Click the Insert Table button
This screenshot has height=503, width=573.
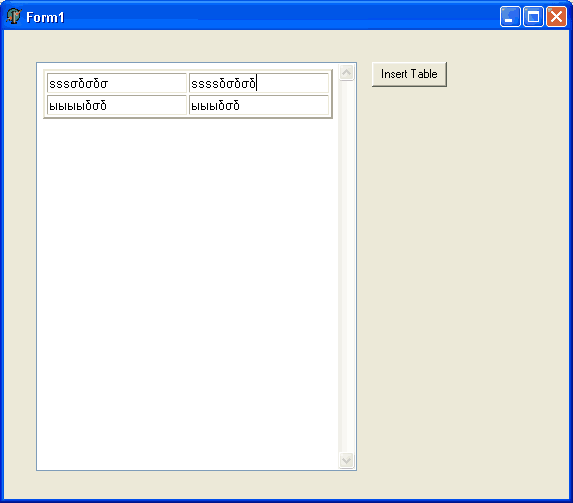pos(409,74)
